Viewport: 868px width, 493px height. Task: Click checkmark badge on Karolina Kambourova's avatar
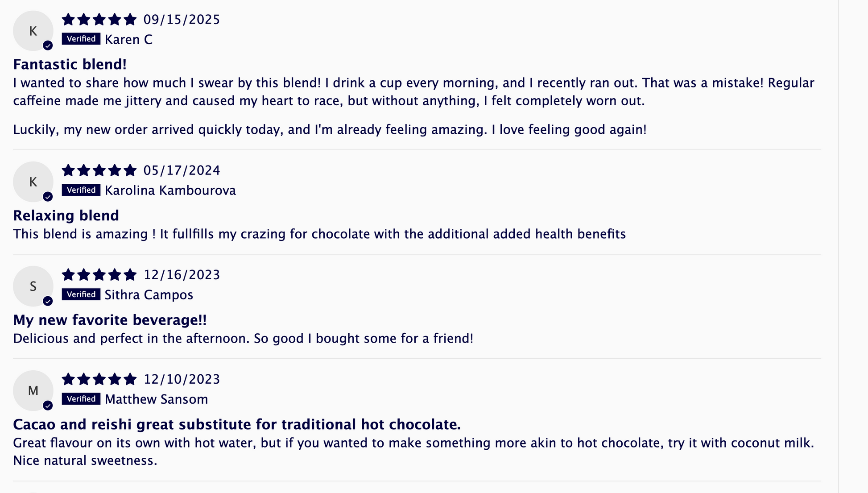pyautogui.click(x=48, y=197)
